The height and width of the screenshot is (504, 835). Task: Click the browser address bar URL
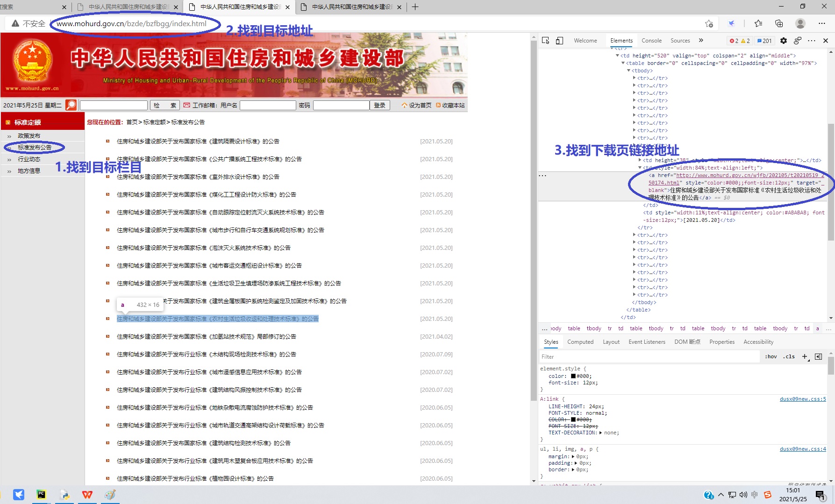coord(131,23)
